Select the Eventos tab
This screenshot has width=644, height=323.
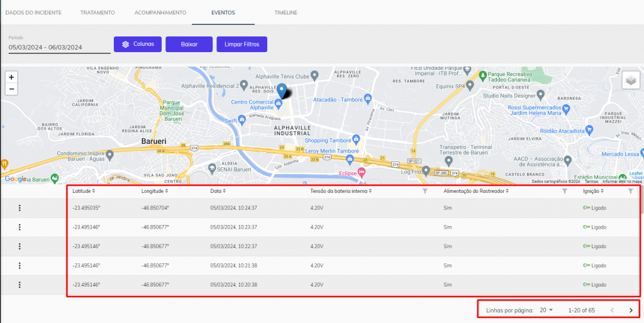coord(223,13)
